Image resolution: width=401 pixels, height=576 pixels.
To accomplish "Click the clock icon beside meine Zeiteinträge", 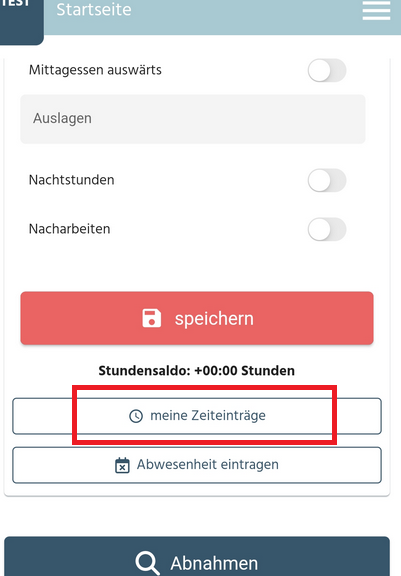I will (x=136, y=416).
